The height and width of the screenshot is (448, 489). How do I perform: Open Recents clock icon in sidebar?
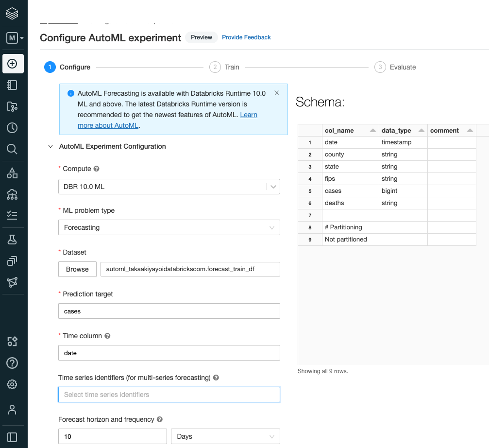12,128
